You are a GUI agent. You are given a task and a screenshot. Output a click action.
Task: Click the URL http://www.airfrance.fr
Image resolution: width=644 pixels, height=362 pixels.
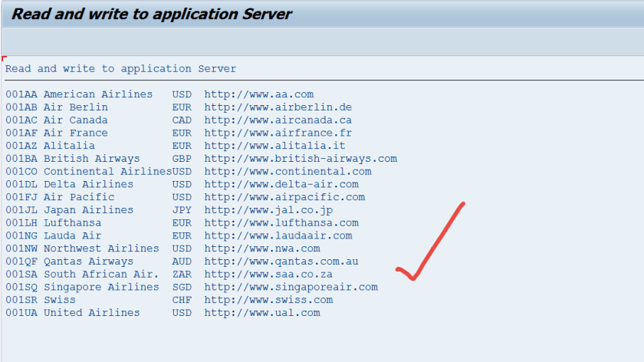click(x=278, y=133)
